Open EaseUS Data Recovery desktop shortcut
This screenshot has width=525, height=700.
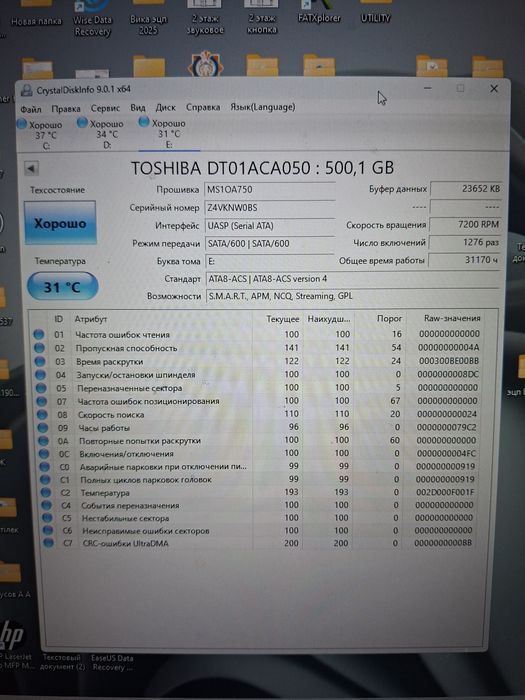pos(112,662)
